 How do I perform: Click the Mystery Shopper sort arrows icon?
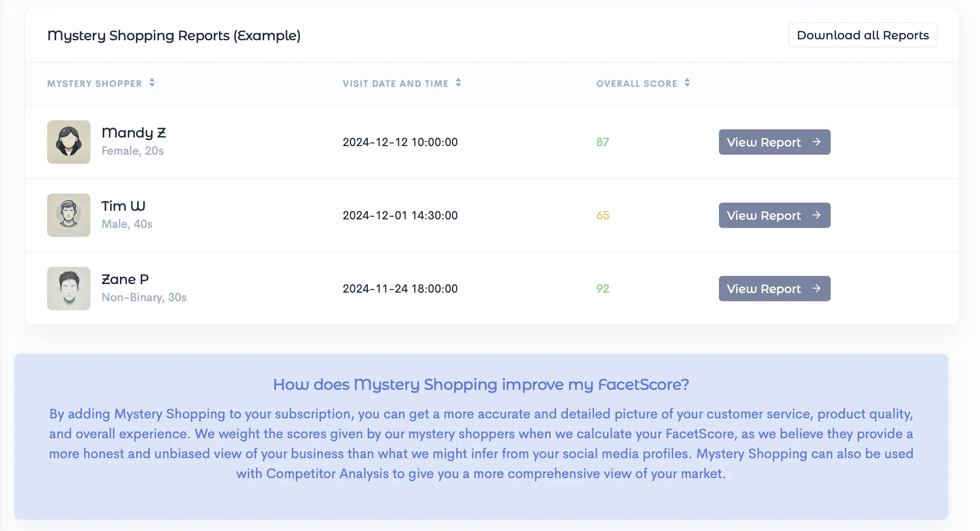152,83
